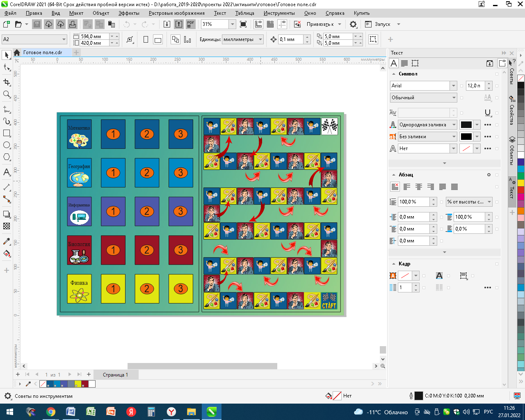Image resolution: width=525 pixels, height=420 pixels.
Task: Click the Publish to PDF icon
Action: click(191, 24)
